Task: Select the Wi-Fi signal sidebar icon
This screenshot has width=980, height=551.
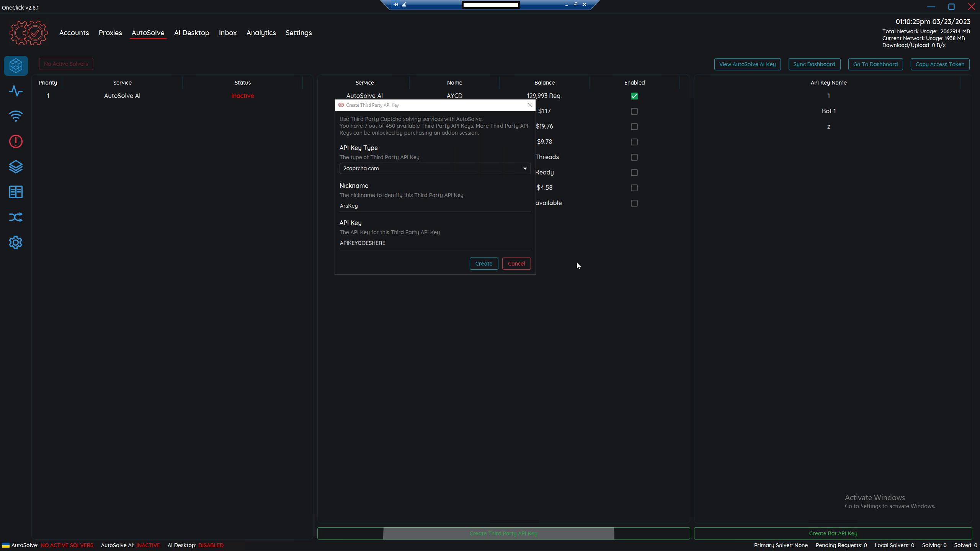Action: coord(16,116)
